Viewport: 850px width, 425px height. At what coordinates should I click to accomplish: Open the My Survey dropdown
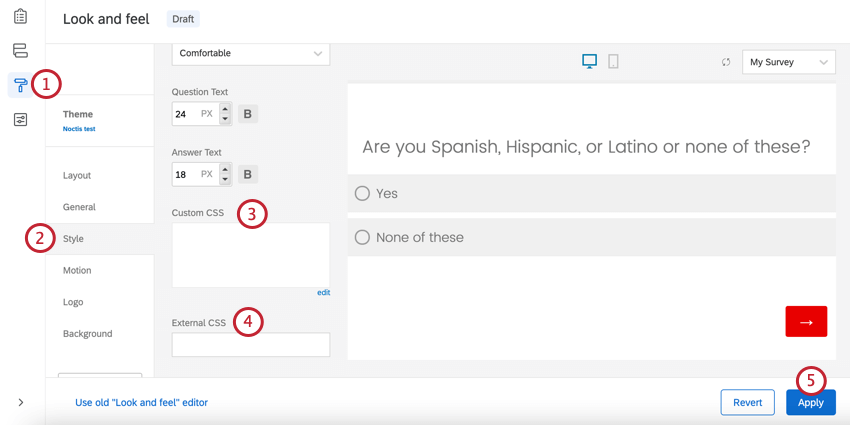788,62
